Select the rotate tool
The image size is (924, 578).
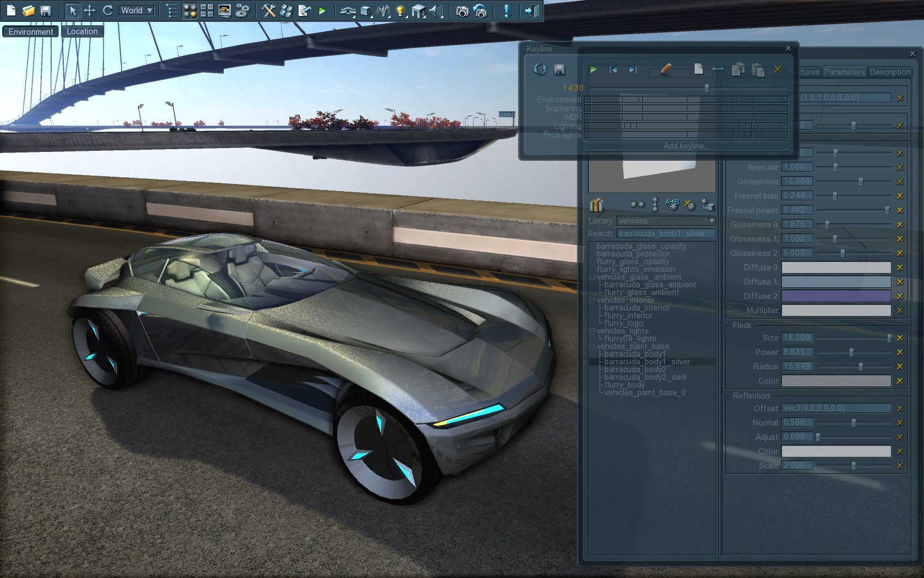click(107, 10)
